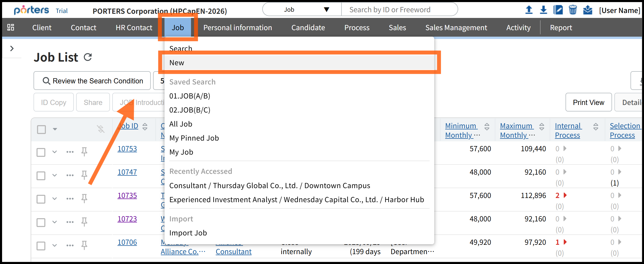Refresh the Job List with reload icon
This screenshot has height=264, width=644.
point(88,57)
